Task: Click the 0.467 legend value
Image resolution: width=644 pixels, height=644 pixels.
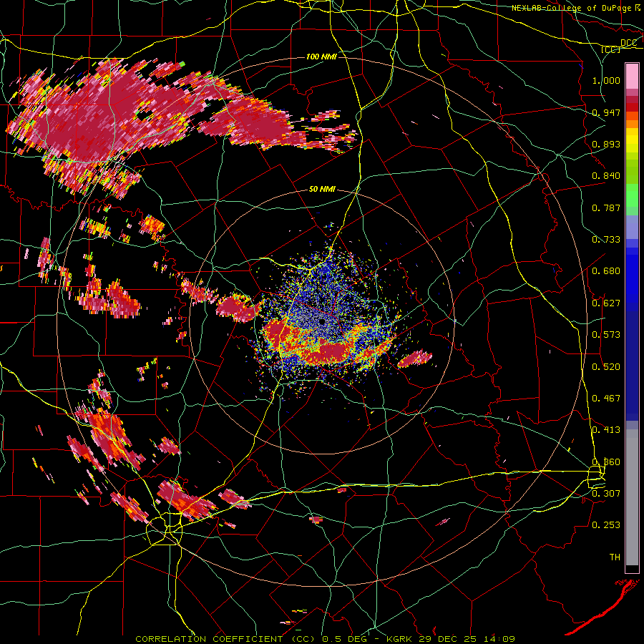Action: (606, 399)
